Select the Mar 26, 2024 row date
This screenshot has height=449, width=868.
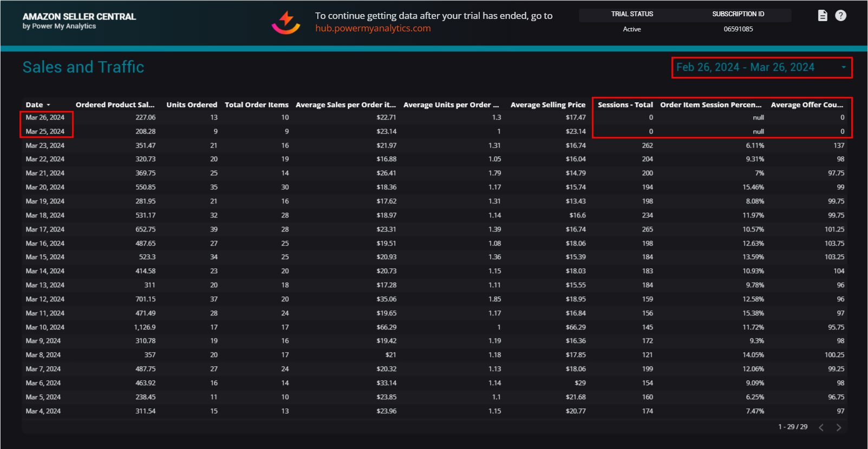(x=45, y=117)
